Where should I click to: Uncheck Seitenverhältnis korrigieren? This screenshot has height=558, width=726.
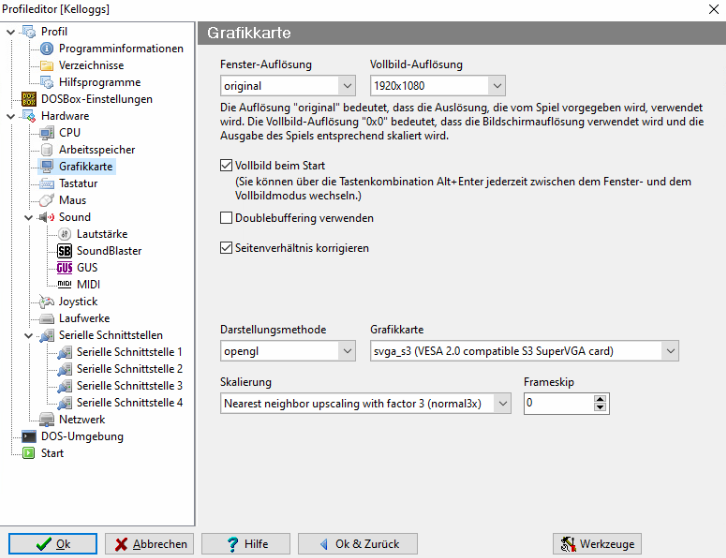click(226, 248)
